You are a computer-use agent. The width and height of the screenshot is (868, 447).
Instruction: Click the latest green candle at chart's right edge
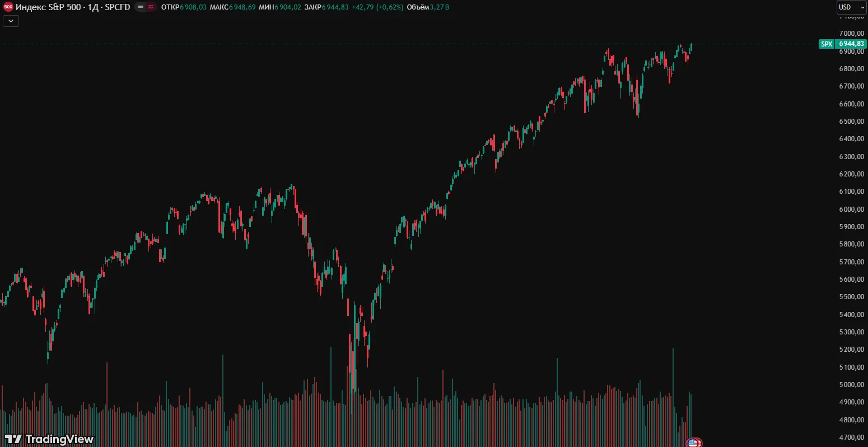(691, 48)
